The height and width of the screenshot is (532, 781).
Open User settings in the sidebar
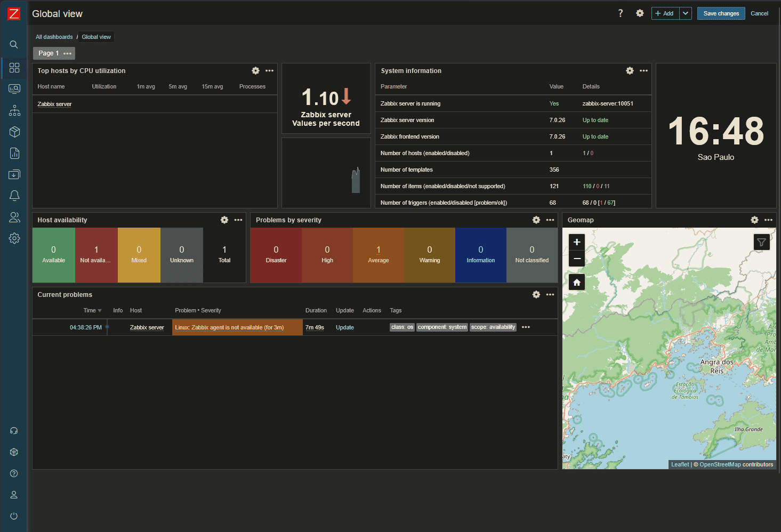14,495
